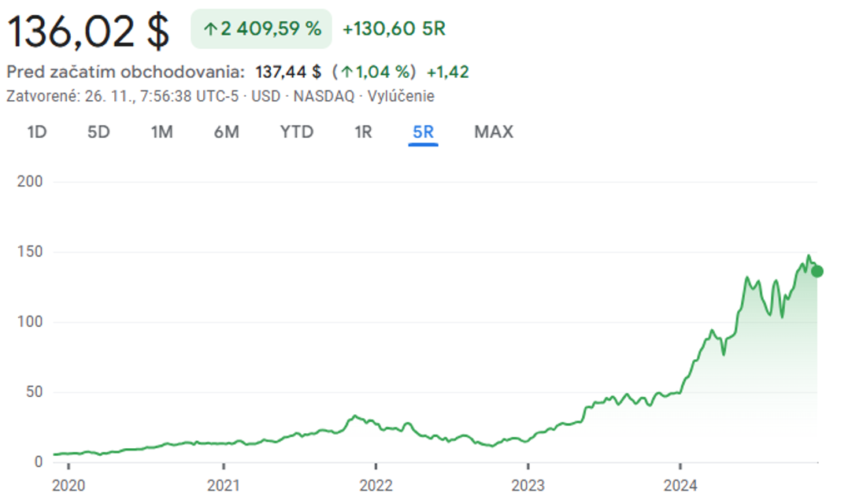Click the +130,60 5R change text
The width and height of the screenshot is (852, 504).
[394, 29]
